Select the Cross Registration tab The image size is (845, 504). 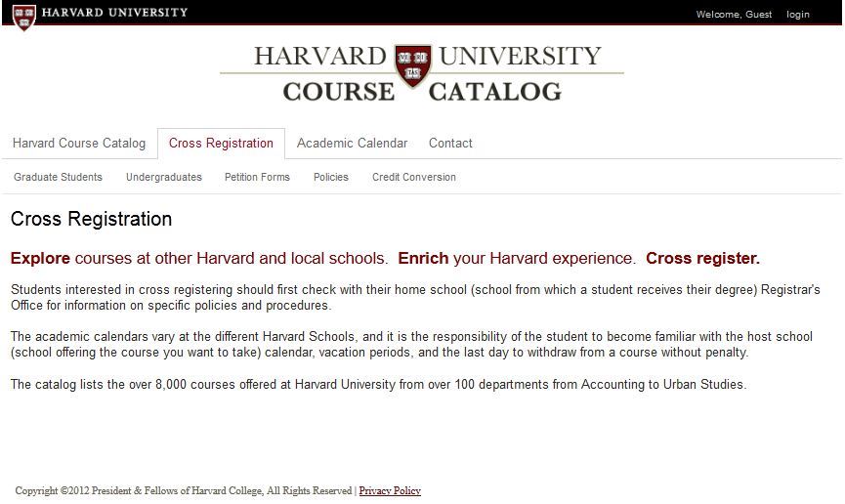tap(221, 144)
